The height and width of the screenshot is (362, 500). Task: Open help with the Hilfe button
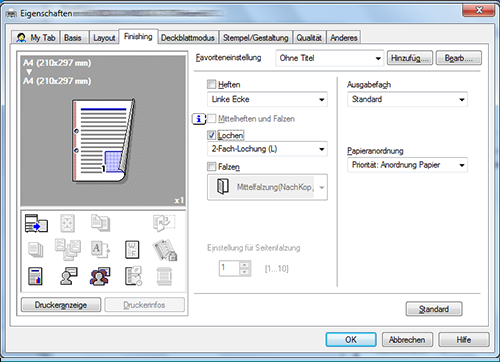click(x=464, y=340)
